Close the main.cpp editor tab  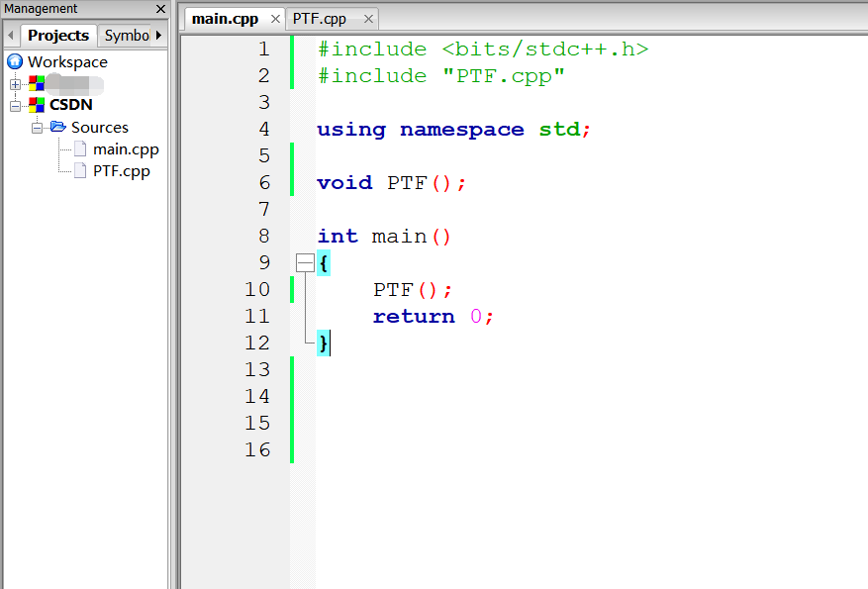coord(275,20)
